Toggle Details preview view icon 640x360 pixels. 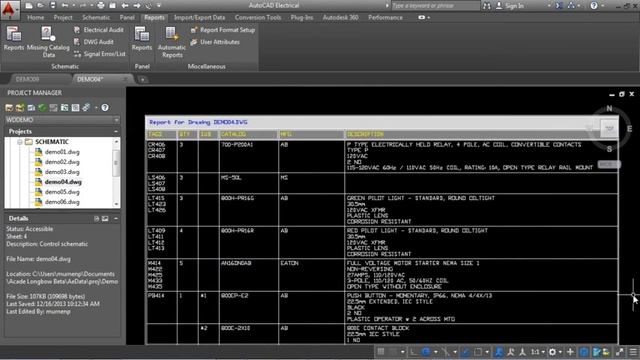pyautogui.click(x=105, y=219)
